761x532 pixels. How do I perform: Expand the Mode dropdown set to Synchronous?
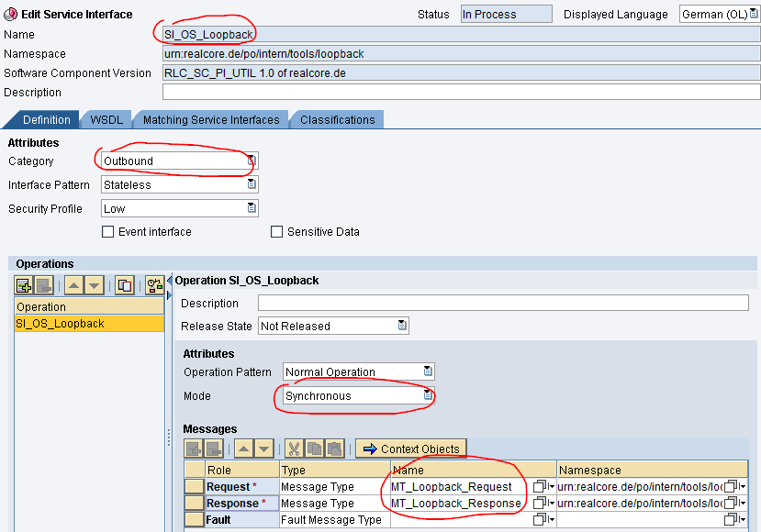point(427,395)
